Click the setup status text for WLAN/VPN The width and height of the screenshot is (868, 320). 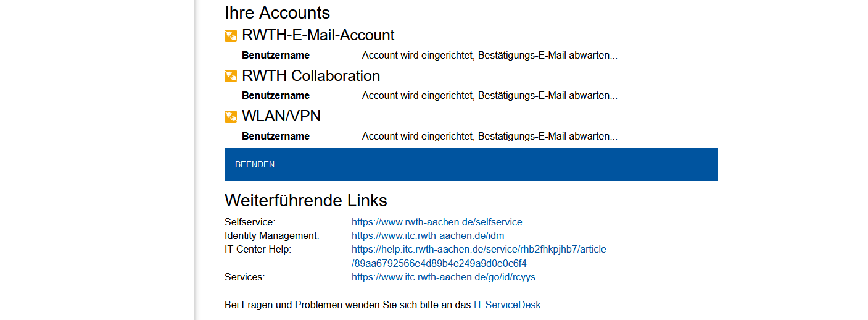point(489,137)
